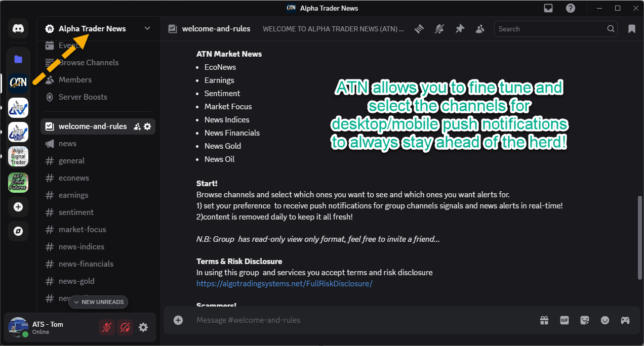
Task: Toggle headphone deafen in user panel
Action: tap(125, 327)
